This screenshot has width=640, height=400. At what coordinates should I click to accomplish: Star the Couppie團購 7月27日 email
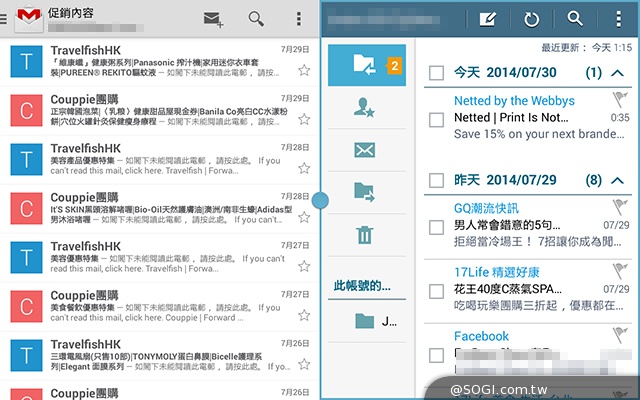click(x=304, y=315)
